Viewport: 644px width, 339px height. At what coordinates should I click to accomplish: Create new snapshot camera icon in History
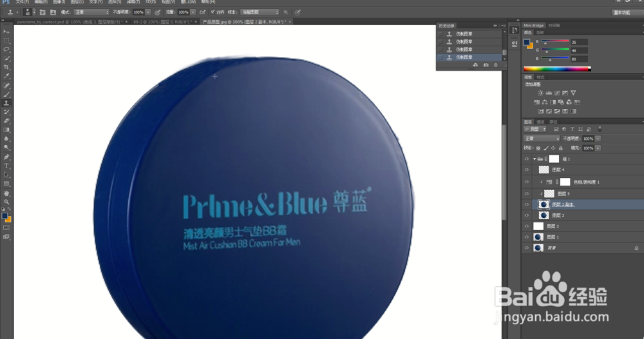coord(486,65)
